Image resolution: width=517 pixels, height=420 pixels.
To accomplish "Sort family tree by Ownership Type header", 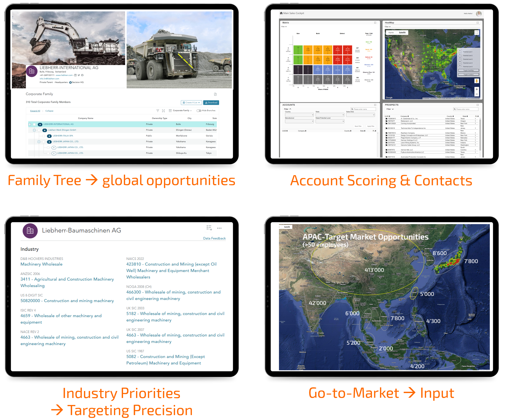I will click(160, 118).
